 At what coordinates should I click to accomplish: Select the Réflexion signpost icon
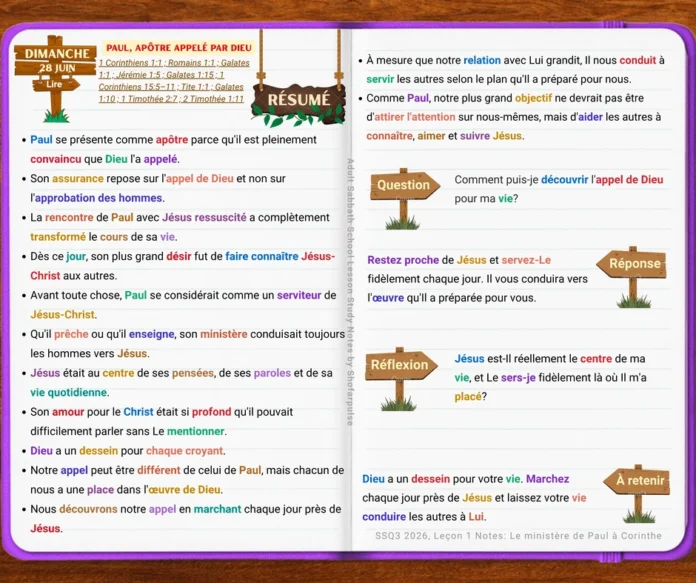click(401, 379)
